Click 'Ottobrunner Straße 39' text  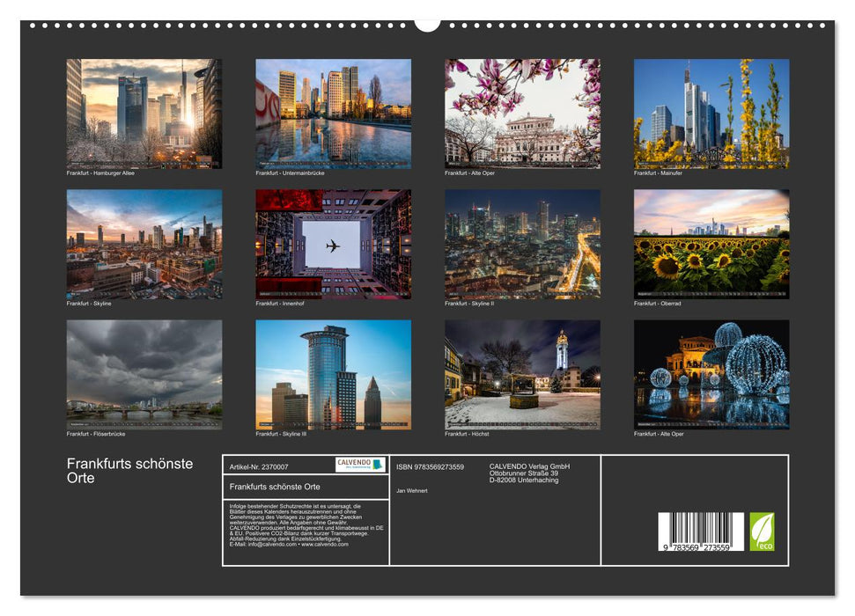523,473
